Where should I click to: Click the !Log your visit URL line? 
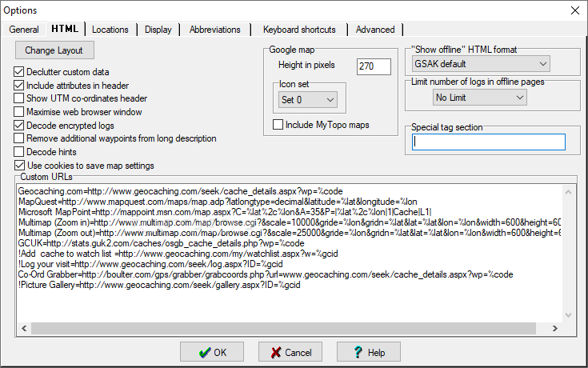[x=150, y=264]
